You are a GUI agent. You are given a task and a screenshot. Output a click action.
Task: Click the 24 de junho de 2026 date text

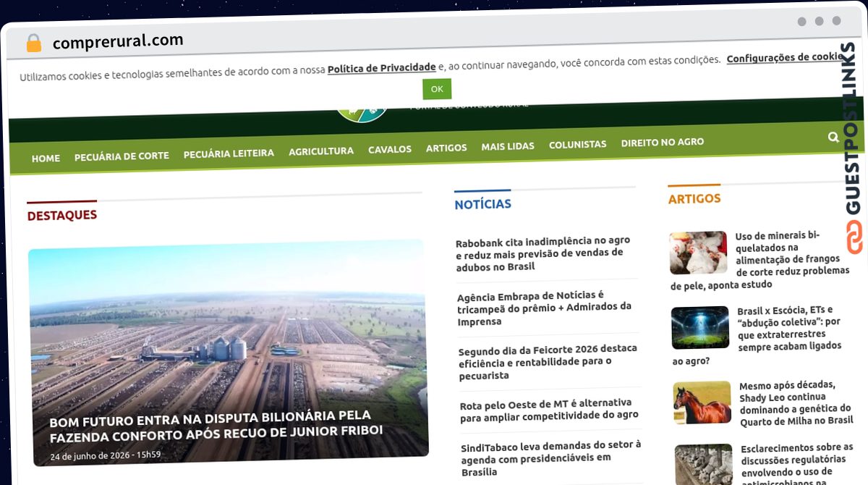click(x=106, y=457)
